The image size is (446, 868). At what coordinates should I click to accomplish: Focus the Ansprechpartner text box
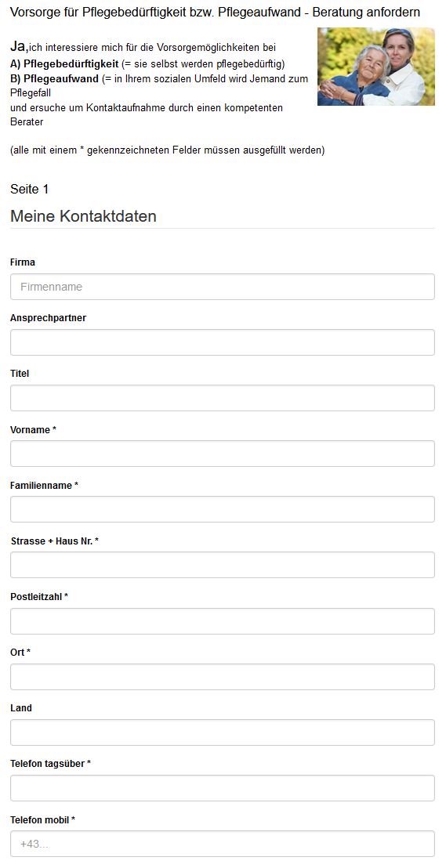(x=222, y=342)
